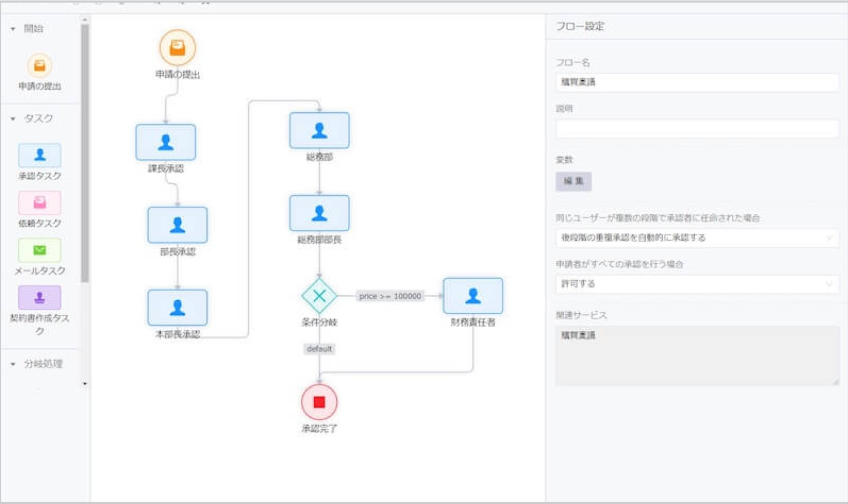Viewport: 848px width, 504px height.
Task: Select the 本部長承認 node
Action: point(178,307)
